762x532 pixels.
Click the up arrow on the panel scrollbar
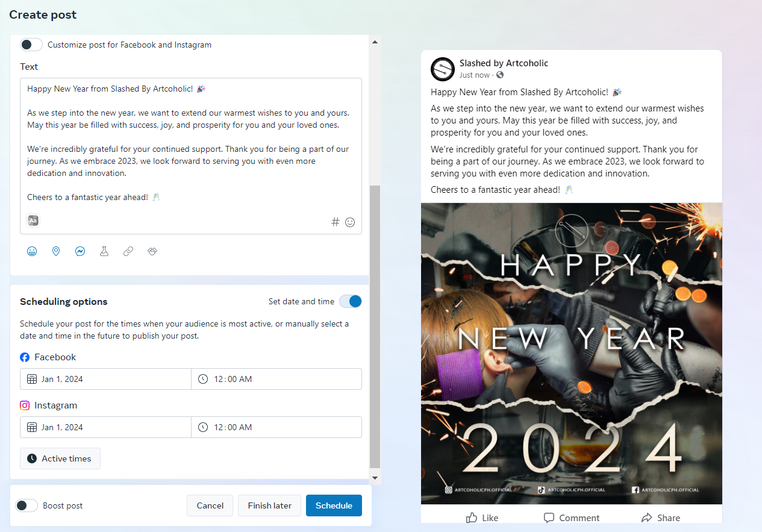[375, 42]
